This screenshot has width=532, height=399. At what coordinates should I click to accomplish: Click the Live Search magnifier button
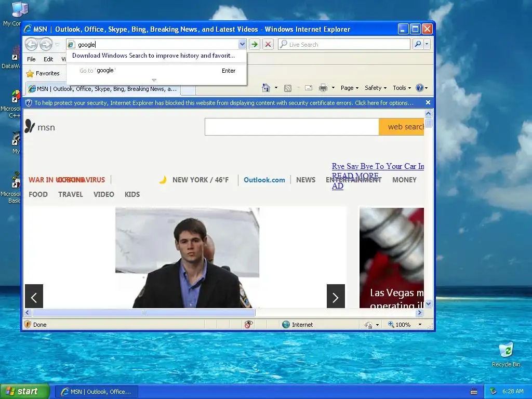pos(418,44)
